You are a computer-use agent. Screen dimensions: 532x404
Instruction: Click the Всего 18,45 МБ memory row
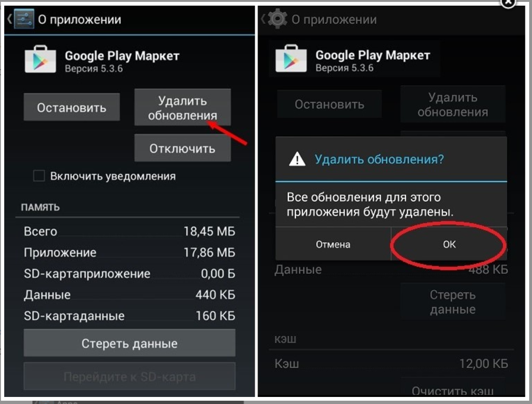129,231
